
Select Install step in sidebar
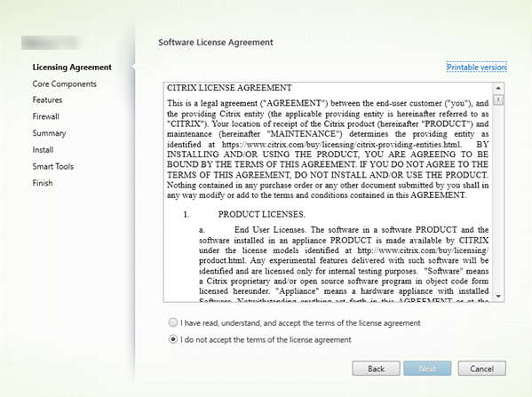pos(43,149)
